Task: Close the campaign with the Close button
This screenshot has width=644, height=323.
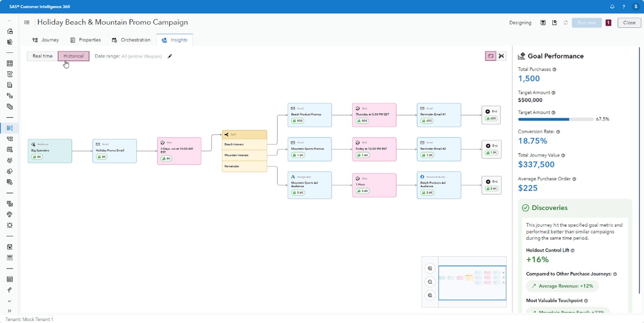Action: (x=628, y=22)
